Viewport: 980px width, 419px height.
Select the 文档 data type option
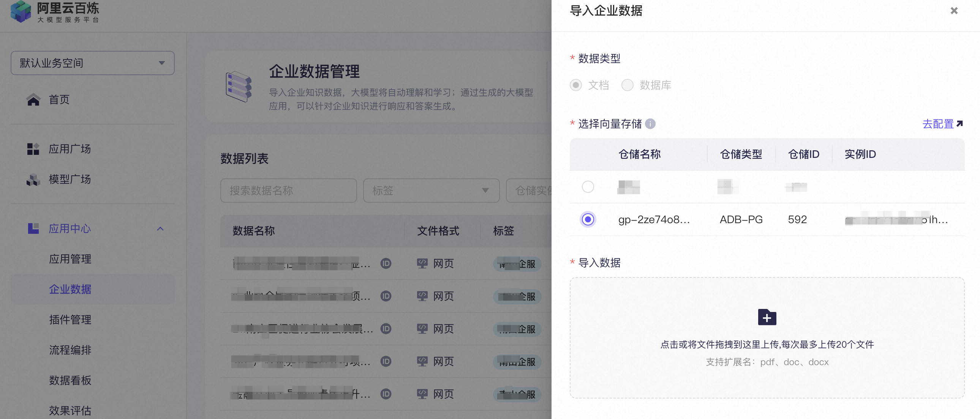(575, 85)
